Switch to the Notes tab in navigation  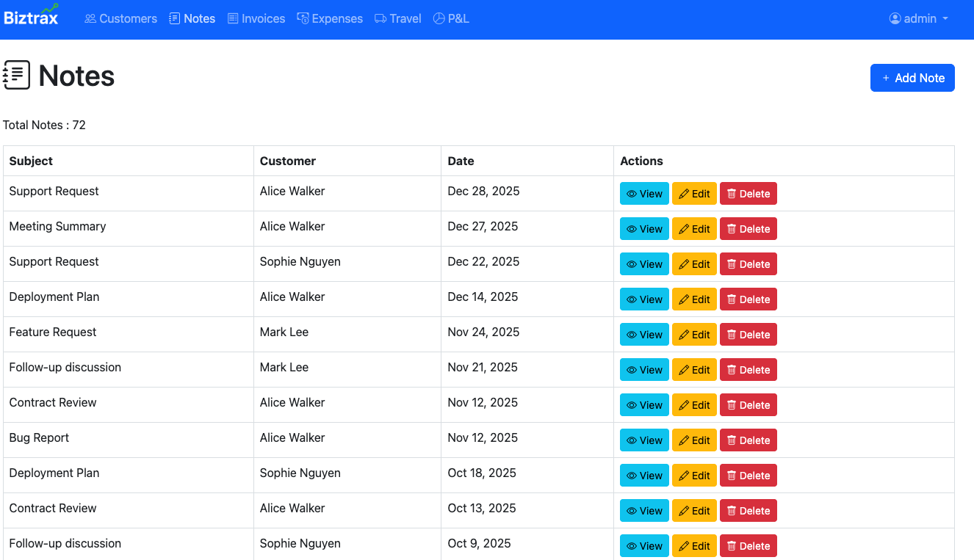pyautogui.click(x=192, y=18)
